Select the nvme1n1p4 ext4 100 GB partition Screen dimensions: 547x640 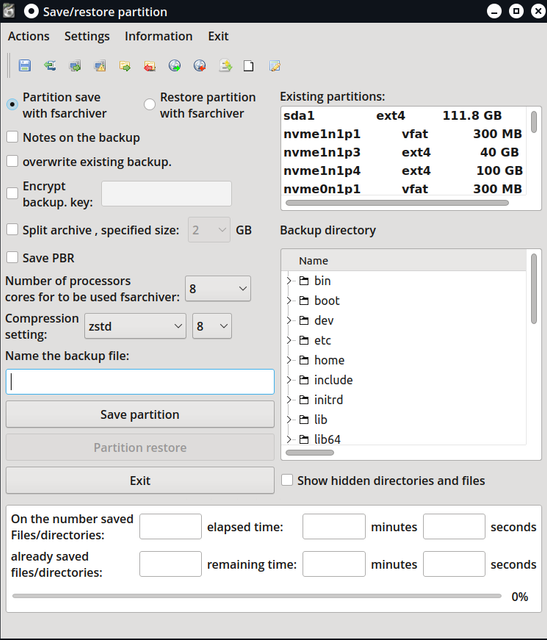coord(404,171)
